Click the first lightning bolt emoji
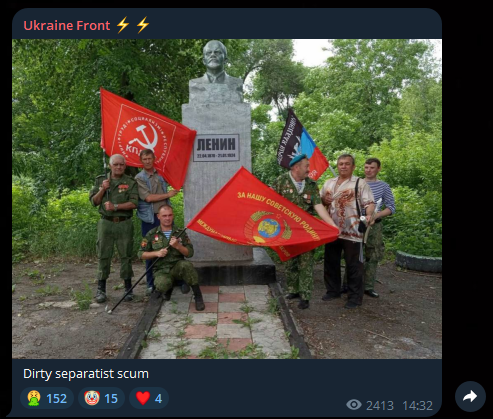Screen dimensions: 493x419 coord(123,25)
